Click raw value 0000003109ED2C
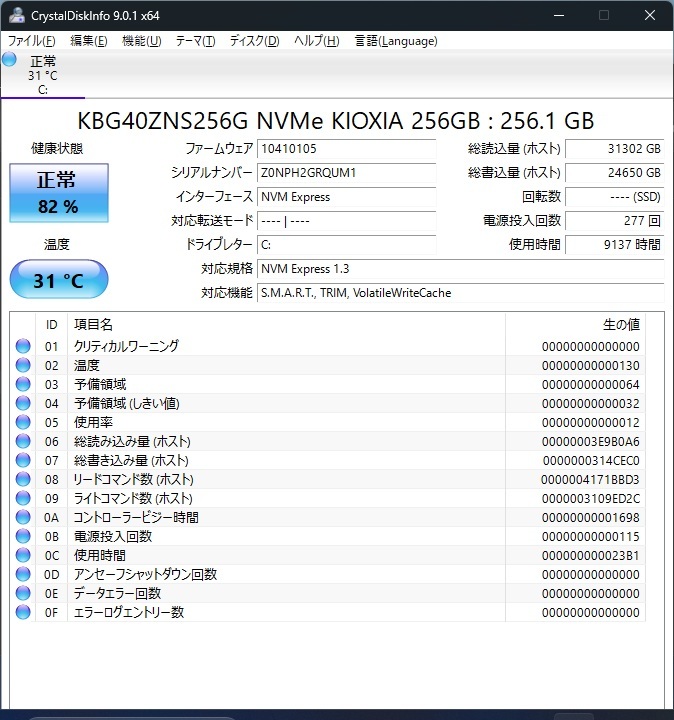Image resolution: width=674 pixels, height=720 pixels. coord(590,499)
